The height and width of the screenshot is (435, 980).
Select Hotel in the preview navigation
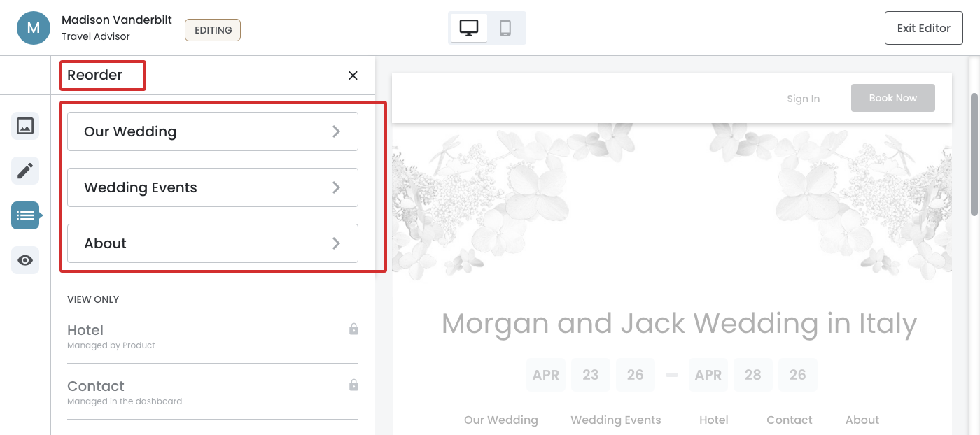713,420
